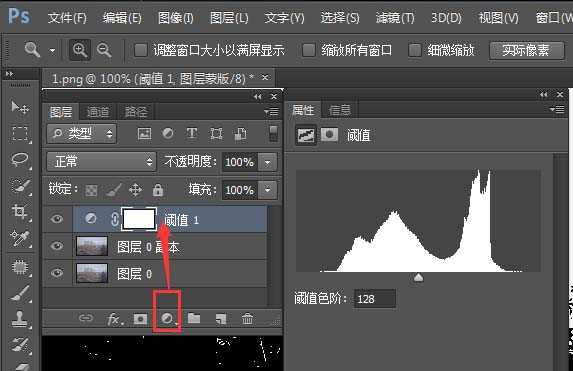Open the layer style fx menu
Screen dimensions: 573x371
point(114,319)
